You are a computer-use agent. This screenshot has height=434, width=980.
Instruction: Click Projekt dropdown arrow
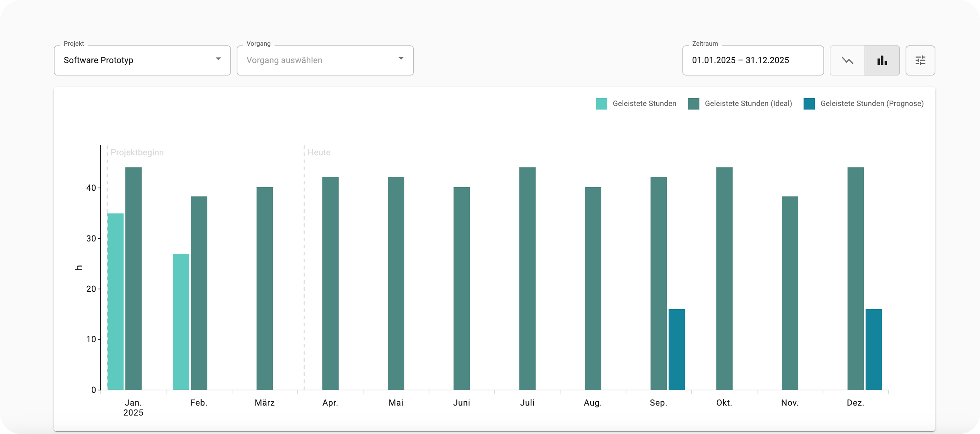point(218,59)
